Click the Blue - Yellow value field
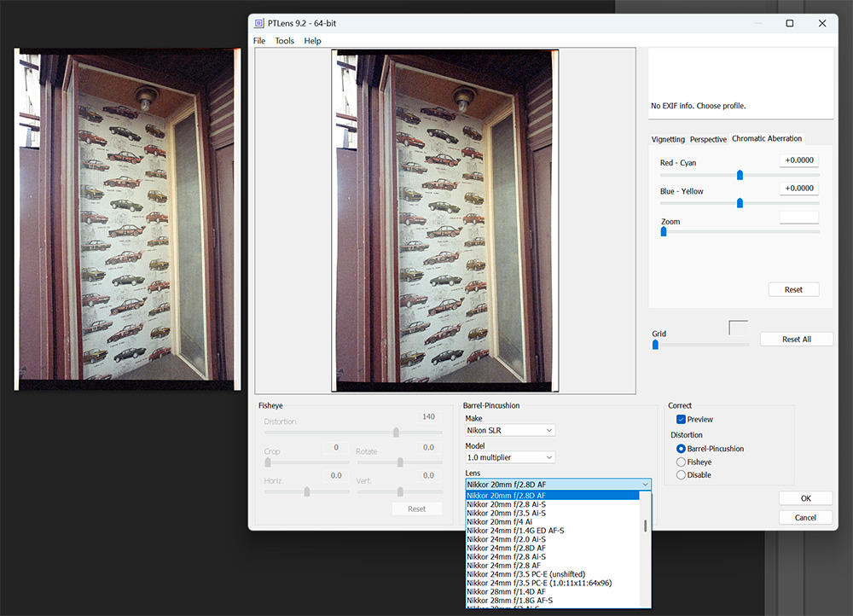This screenshot has width=853, height=616. coord(799,189)
